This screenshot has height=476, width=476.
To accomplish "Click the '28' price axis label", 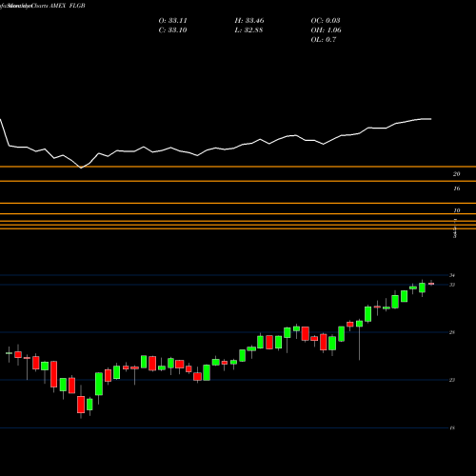I will coord(452,332).
